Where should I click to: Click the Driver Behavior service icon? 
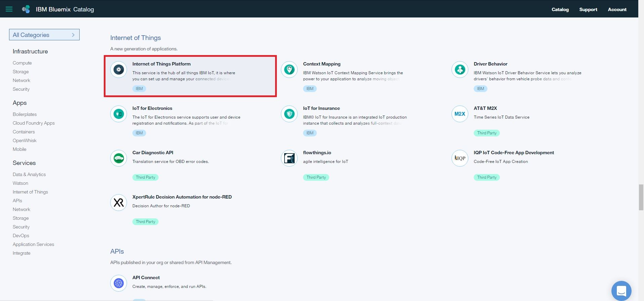click(460, 70)
